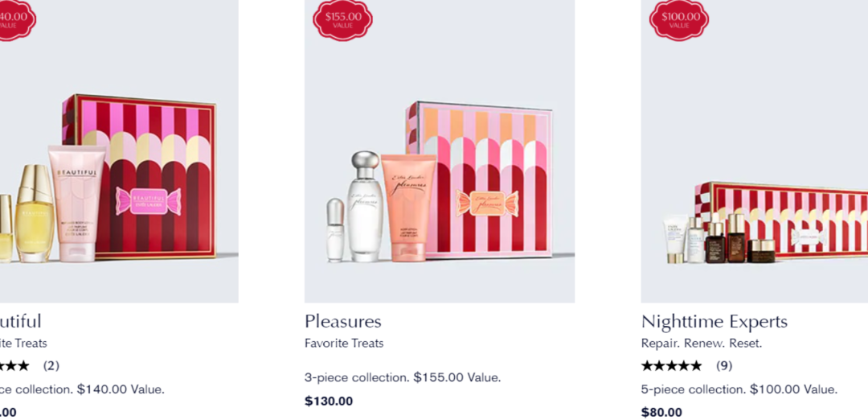
Task: Click the Pleasures perfume bottle in image
Action: tap(365, 207)
